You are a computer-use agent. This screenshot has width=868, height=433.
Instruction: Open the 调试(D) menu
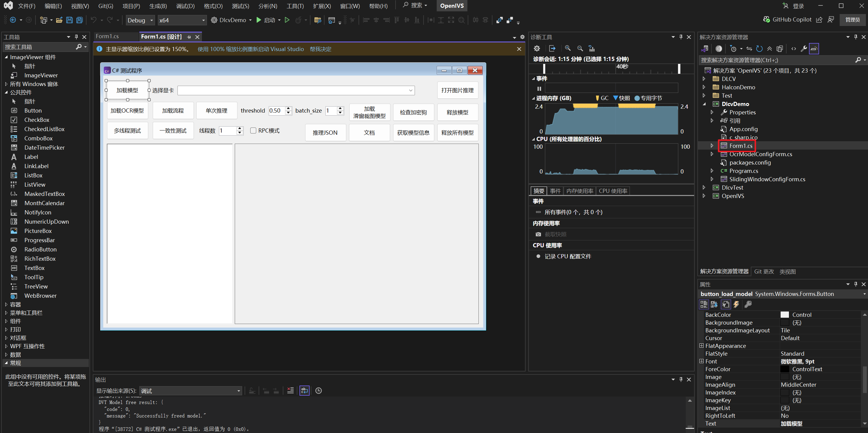click(185, 6)
